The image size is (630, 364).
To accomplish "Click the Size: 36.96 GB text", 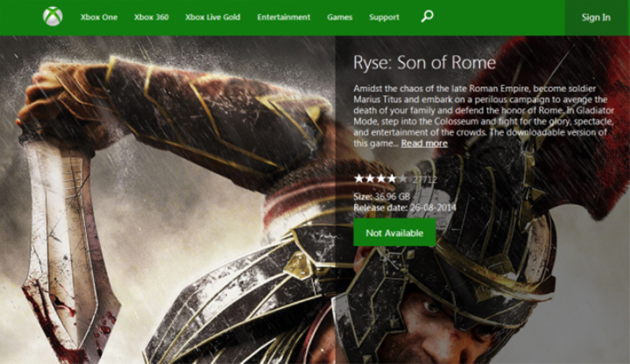I will pos(382,196).
